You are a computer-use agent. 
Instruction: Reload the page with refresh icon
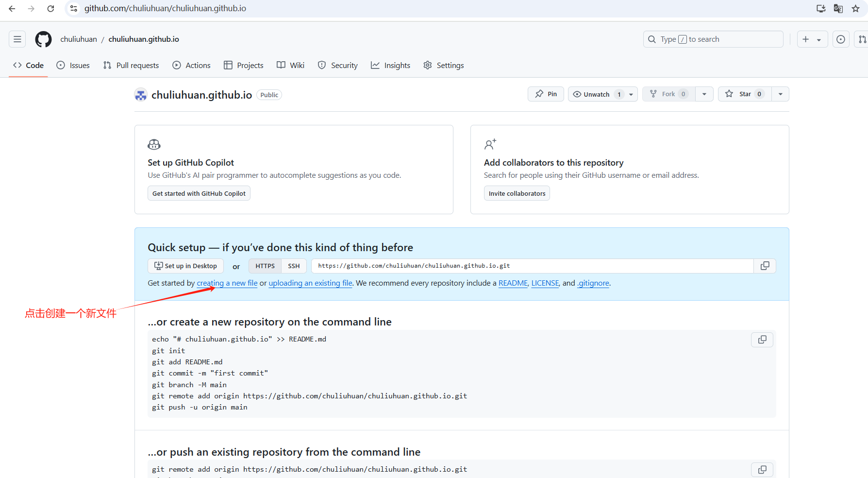(50, 9)
